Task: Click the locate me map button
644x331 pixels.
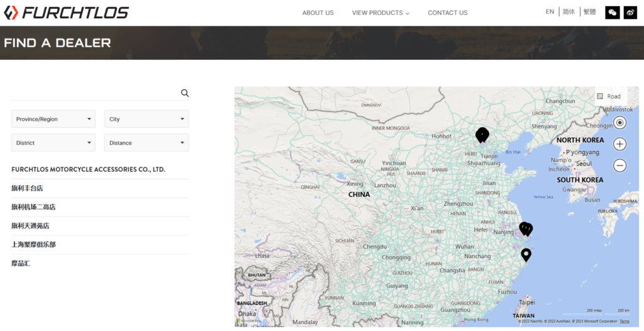Action: click(619, 123)
